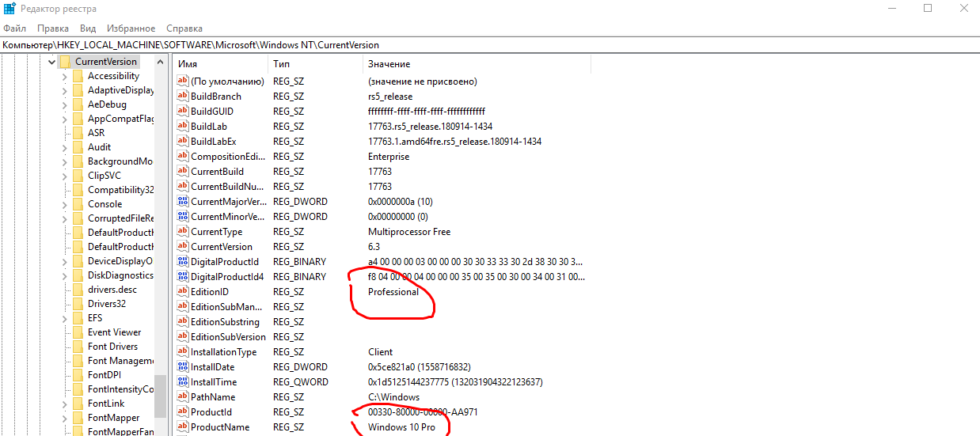Click the BuildBranch string value icon
Screen dimensions: 980x436
[183, 97]
